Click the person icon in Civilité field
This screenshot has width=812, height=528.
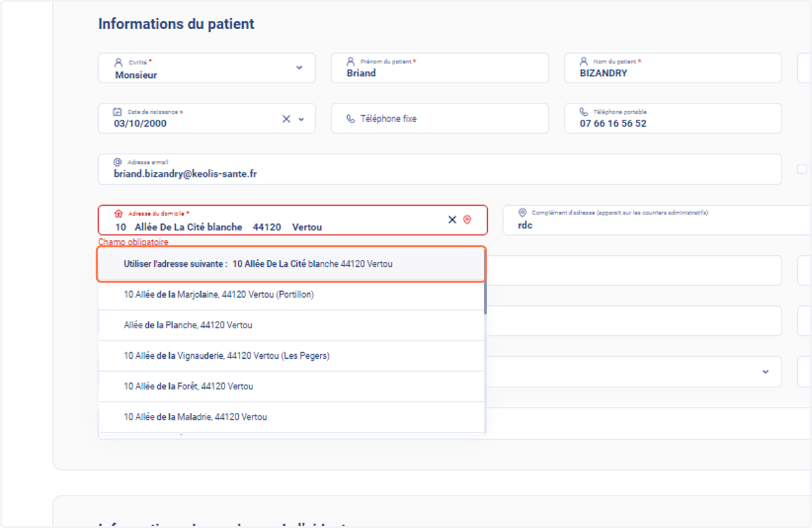pos(118,62)
